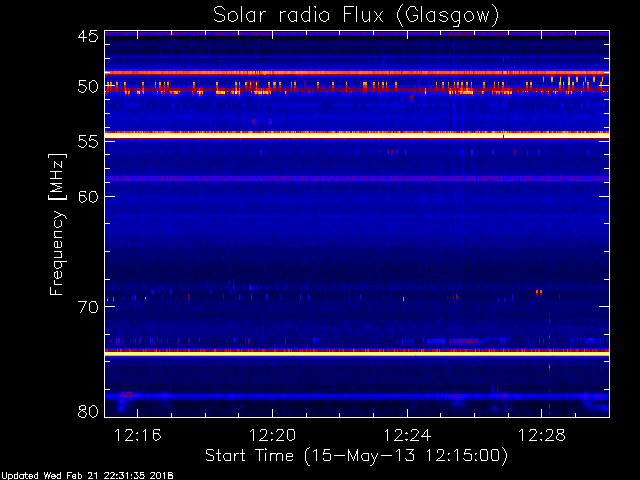This screenshot has width=640, height=480.
Task: Click the 12:20 time tick label
Action: 272,435
